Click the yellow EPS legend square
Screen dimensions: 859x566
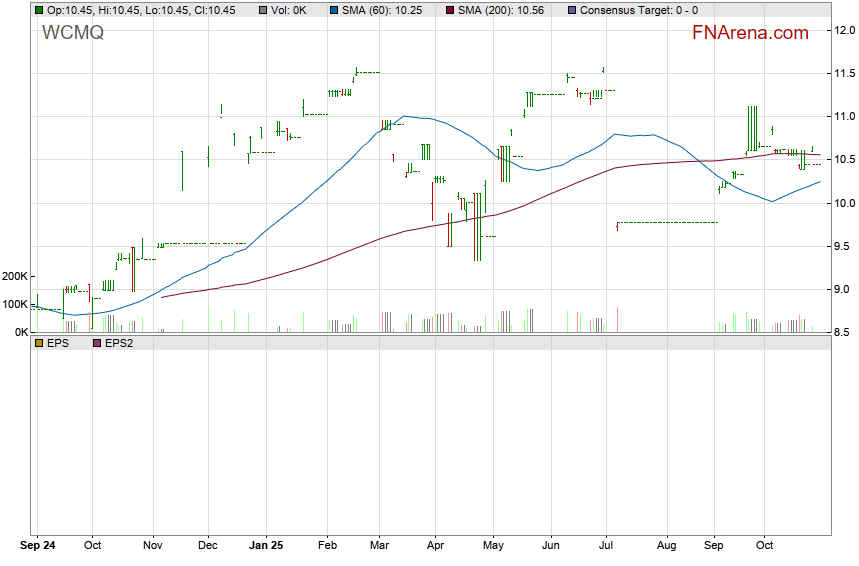click(x=38, y=343)
